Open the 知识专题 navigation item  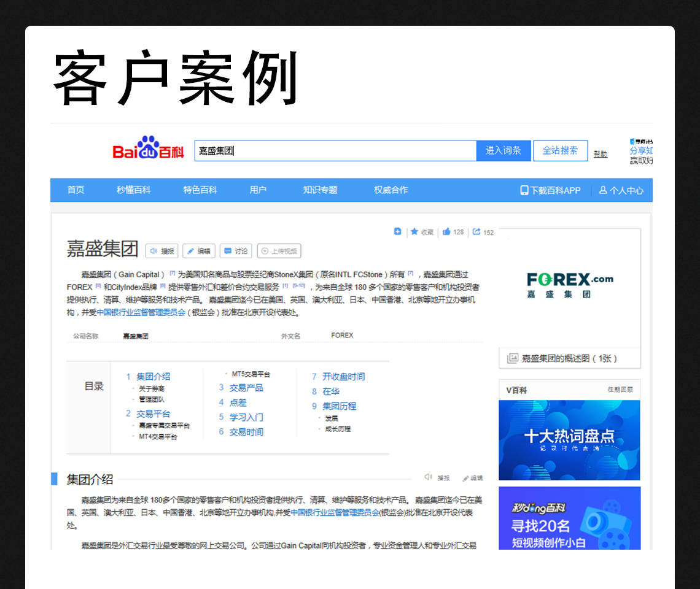click(x=320, y=190)
